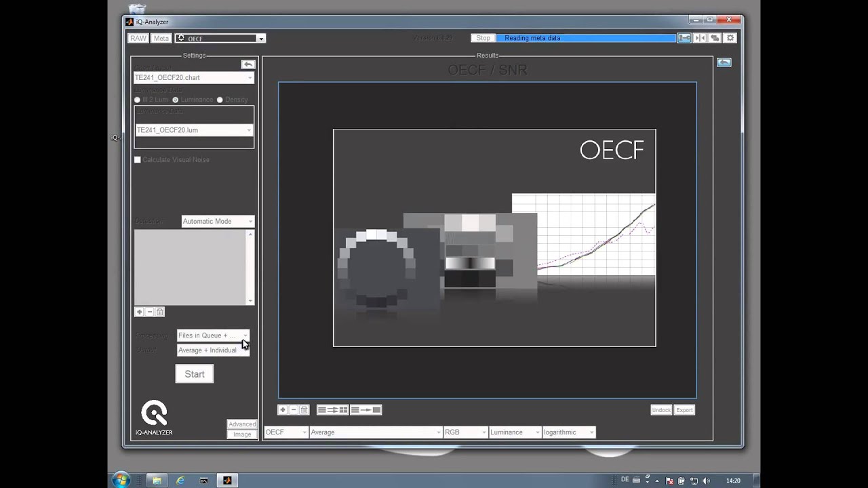Click the Meta button in the top toolbar
Screen dimensions: 868x488
161,39
